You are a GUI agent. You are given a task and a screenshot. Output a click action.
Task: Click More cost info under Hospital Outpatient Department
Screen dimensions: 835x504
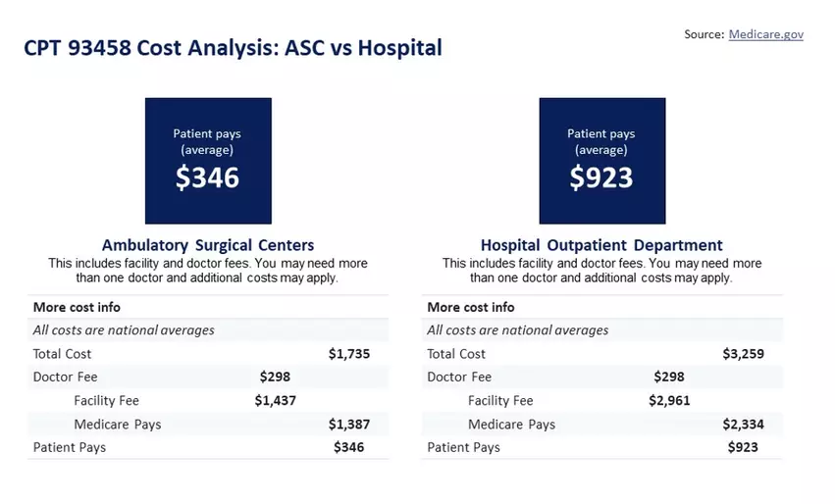pos(471,307)
